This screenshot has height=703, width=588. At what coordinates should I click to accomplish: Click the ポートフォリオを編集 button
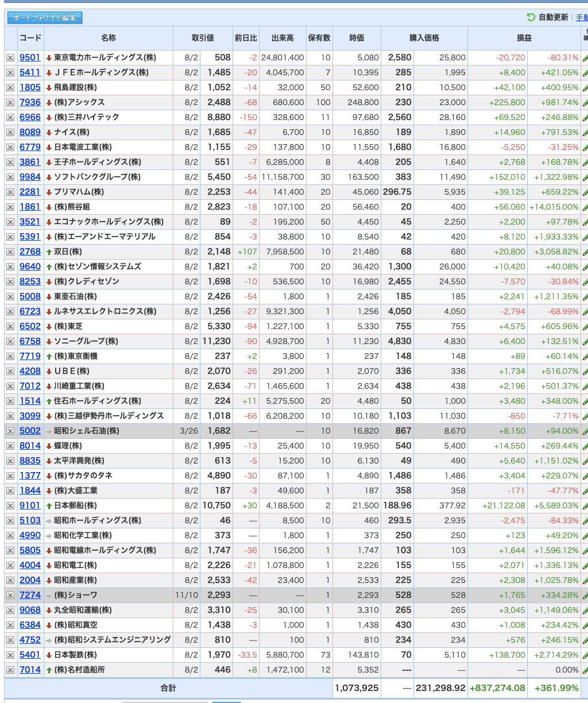tap(45, 18)
